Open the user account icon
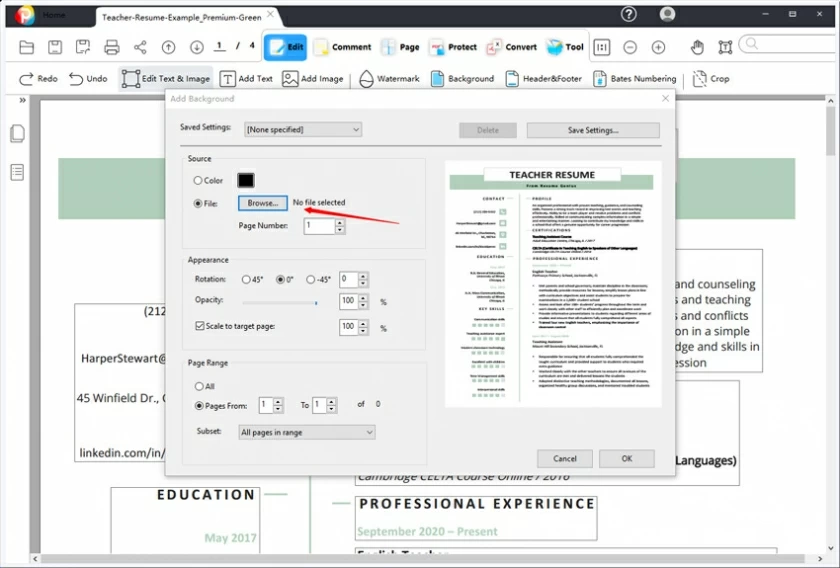The height and width of the screenshot is (568, 840). pyautogui.click(x=667, y=14)
